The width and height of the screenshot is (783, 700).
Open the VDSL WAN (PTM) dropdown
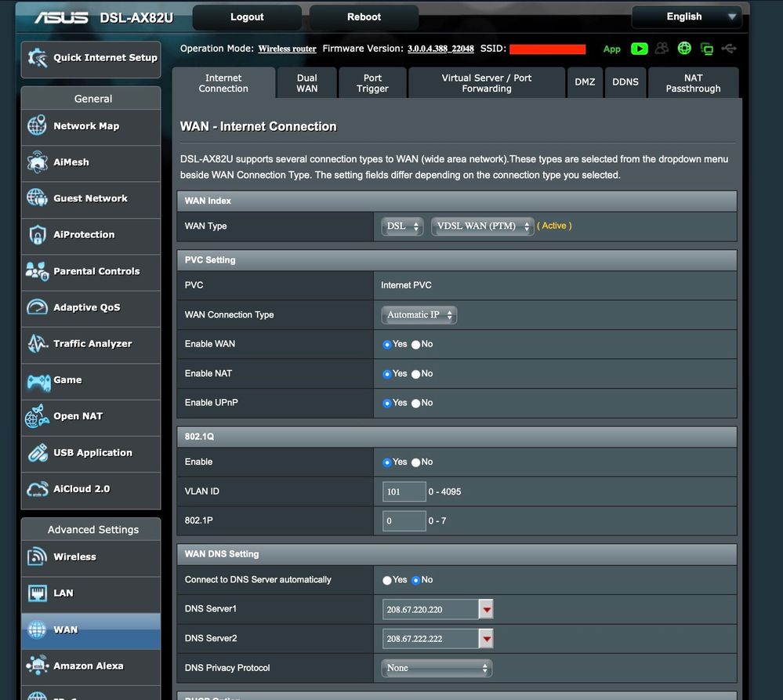(483, 227)
